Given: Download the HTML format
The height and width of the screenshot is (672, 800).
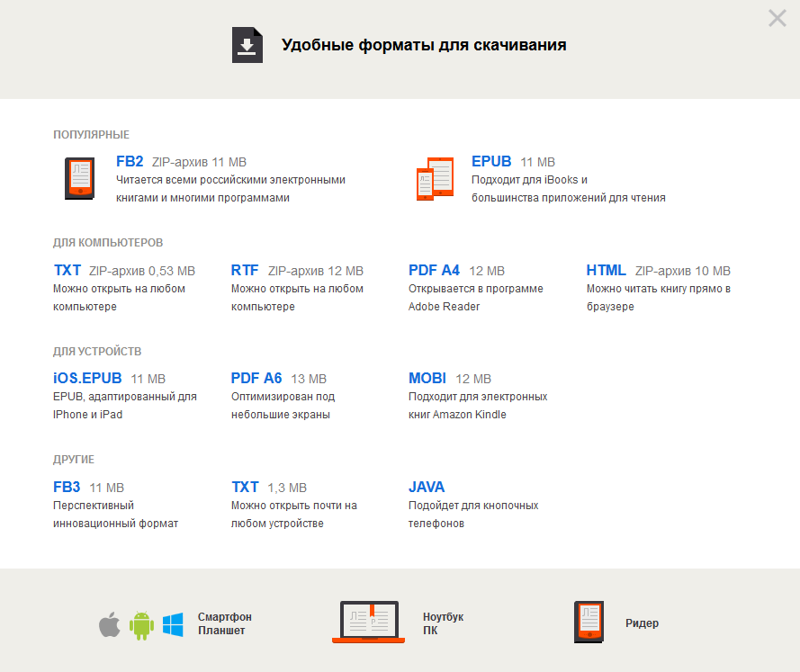Looking at the screenshot, I should pyautogui.click(x=607, y=270).
